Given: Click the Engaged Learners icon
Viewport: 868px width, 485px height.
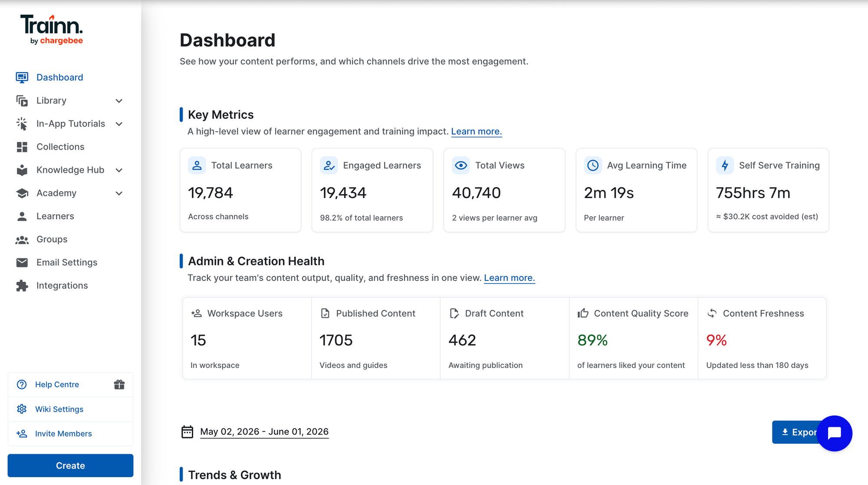Looking at the screenshot, I should point(329,165).
